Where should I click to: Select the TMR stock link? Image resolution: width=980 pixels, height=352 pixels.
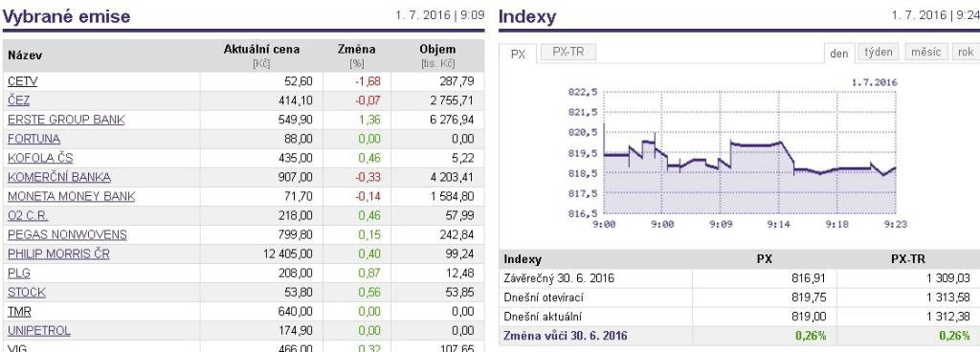(19, 312)
